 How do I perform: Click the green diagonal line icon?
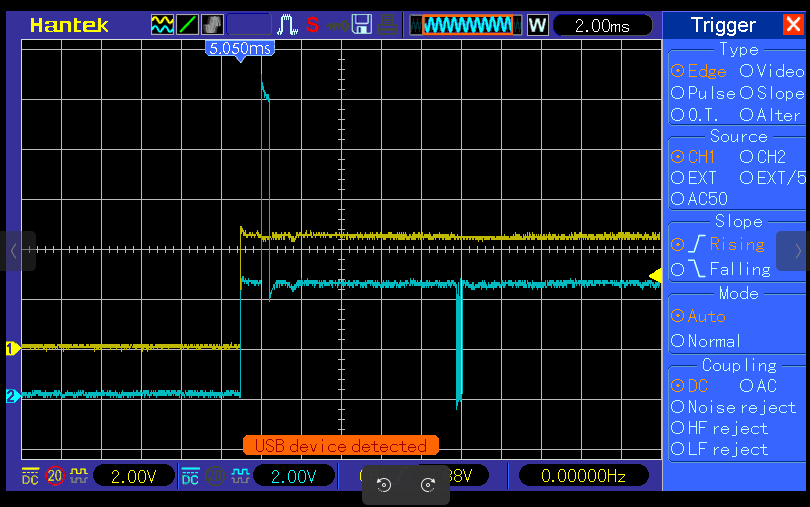click(187, 25)
